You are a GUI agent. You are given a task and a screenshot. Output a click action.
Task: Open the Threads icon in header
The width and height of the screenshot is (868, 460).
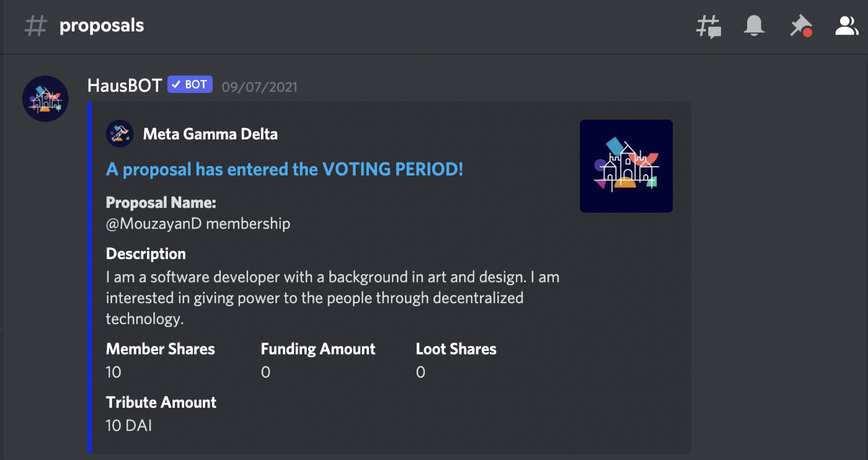pyautogui.click(x=709, y=26)
